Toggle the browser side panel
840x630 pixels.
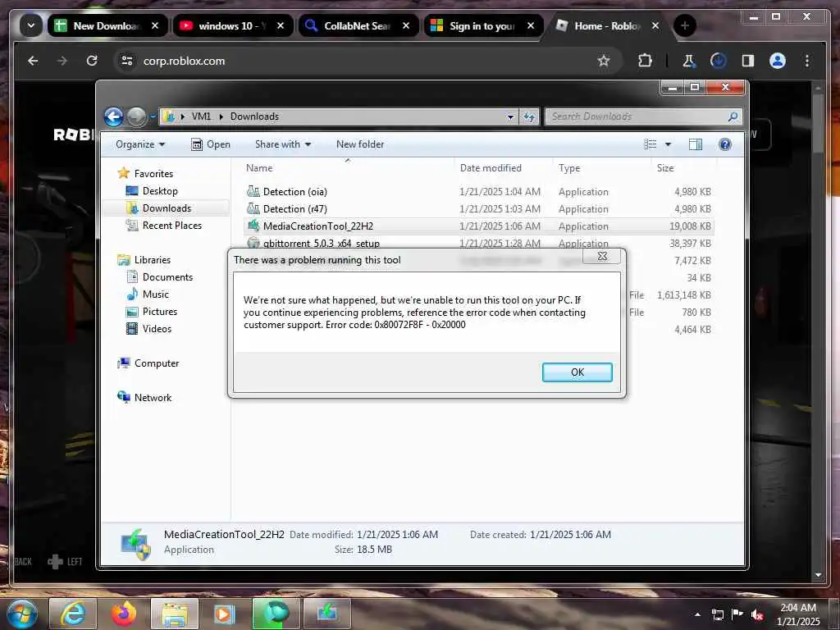tap(748, 61)
